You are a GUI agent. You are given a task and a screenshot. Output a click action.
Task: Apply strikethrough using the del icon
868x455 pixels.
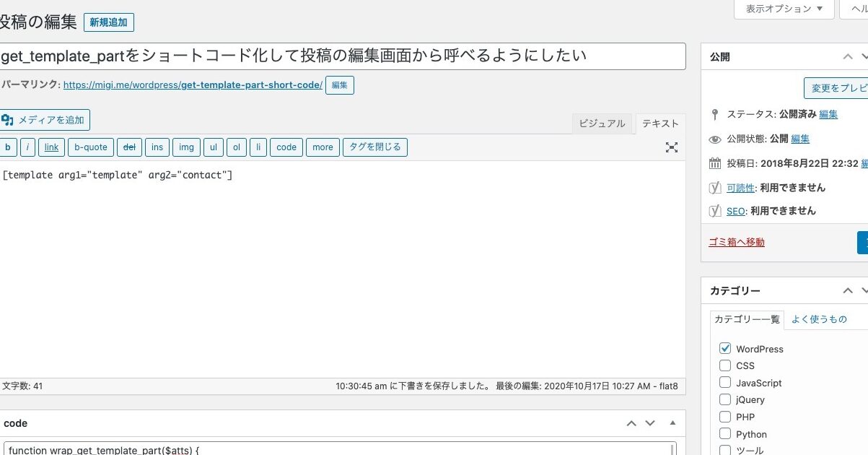[x=129, y=147]
